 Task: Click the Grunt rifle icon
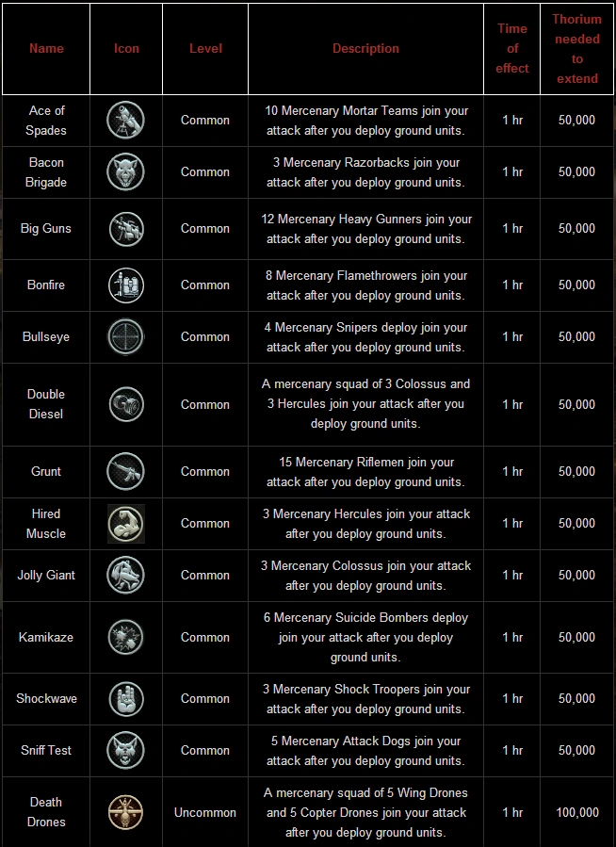[125, 471]
